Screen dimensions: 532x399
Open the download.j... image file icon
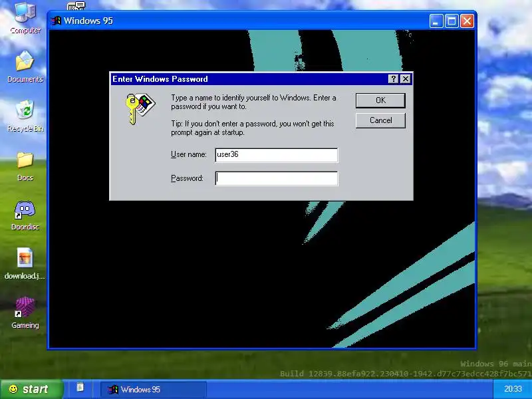coord(25,263)
